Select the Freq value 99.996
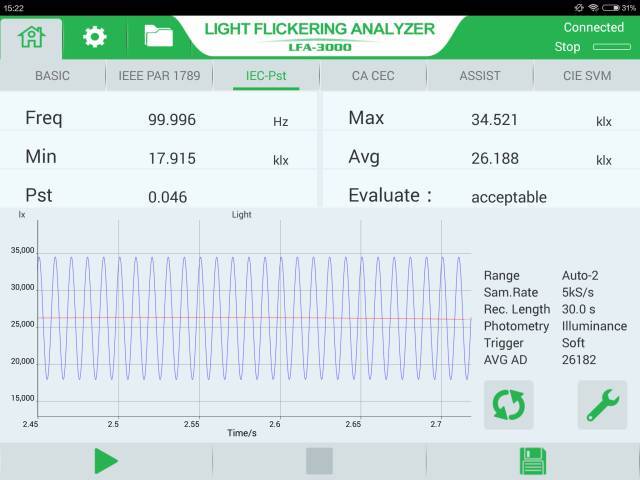The height and width of the screenshot is (480, 640). coord(172,120)
